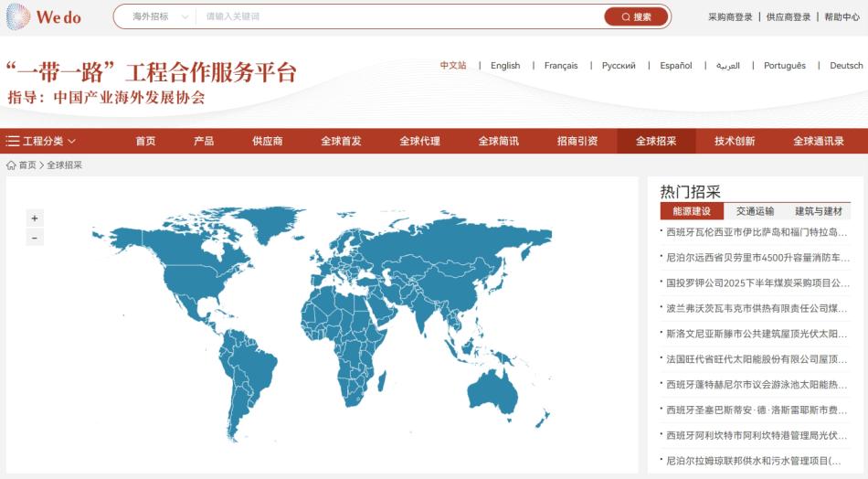
Task: Click the home icon in breadcrumb
Action: tap(11, 165)
